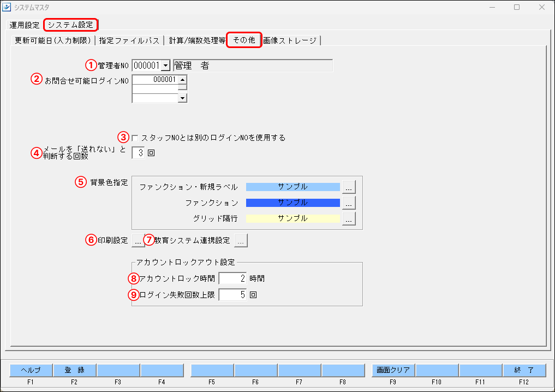Open color selector for ファンクション row
Image resolution: width=555 pixels, height=392 pixels.
coord(349,203)
